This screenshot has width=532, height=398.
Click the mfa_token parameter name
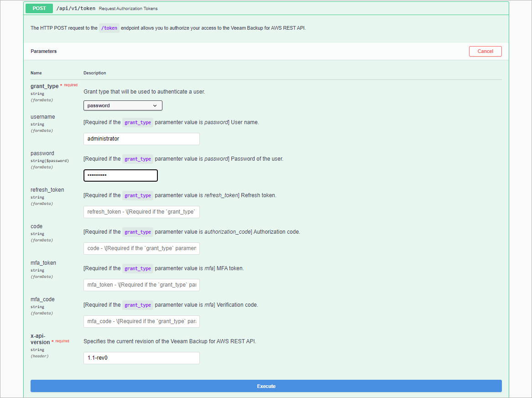coord(43,263)
